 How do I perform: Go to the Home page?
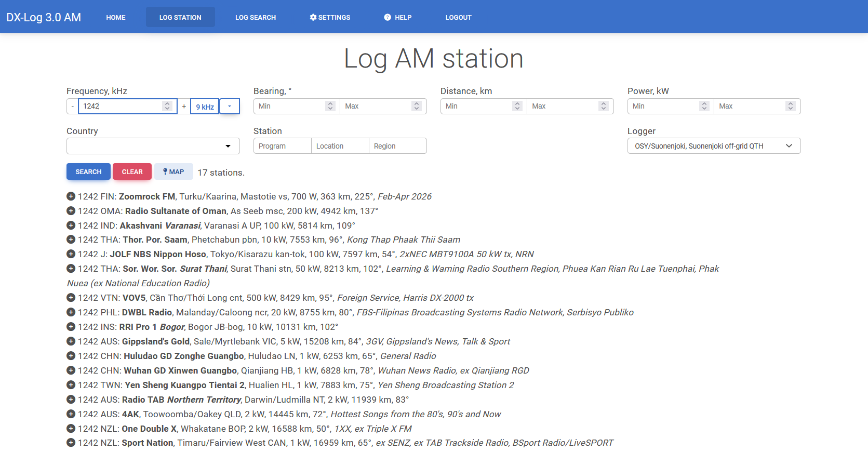pyautogui.click(x=116, y=17)
